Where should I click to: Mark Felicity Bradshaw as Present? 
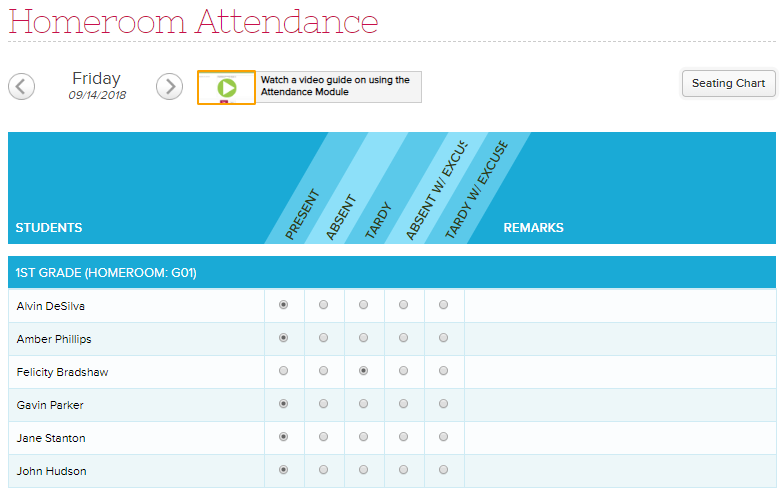tap(284, 370)
